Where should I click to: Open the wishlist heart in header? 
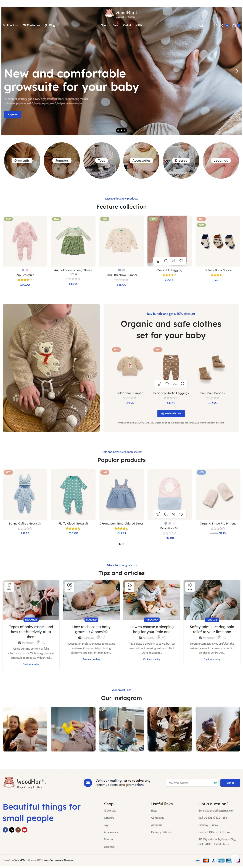[x=223, y=25]
